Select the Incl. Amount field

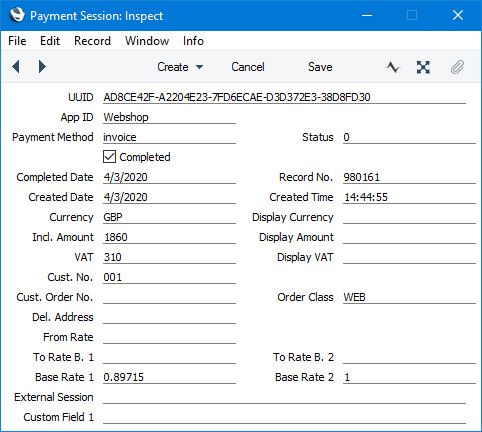[x=169, y=237]
